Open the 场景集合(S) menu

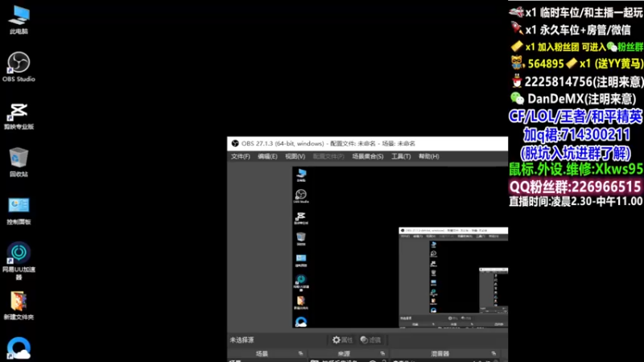coord(368,156)
